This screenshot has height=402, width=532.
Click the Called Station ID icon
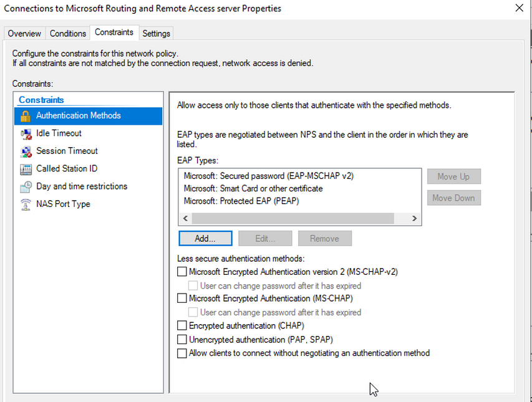tap(26, 169)
